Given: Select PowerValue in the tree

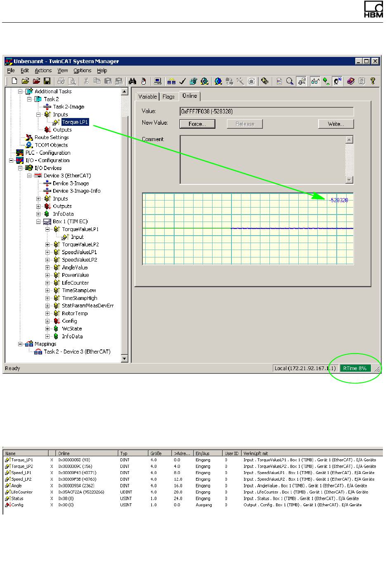Looking at the screenshot, I should pos(76,275).
